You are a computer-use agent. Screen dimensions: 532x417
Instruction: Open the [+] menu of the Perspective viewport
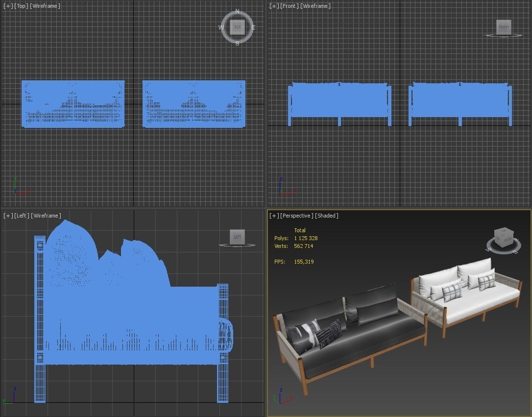tap(273, 215)
